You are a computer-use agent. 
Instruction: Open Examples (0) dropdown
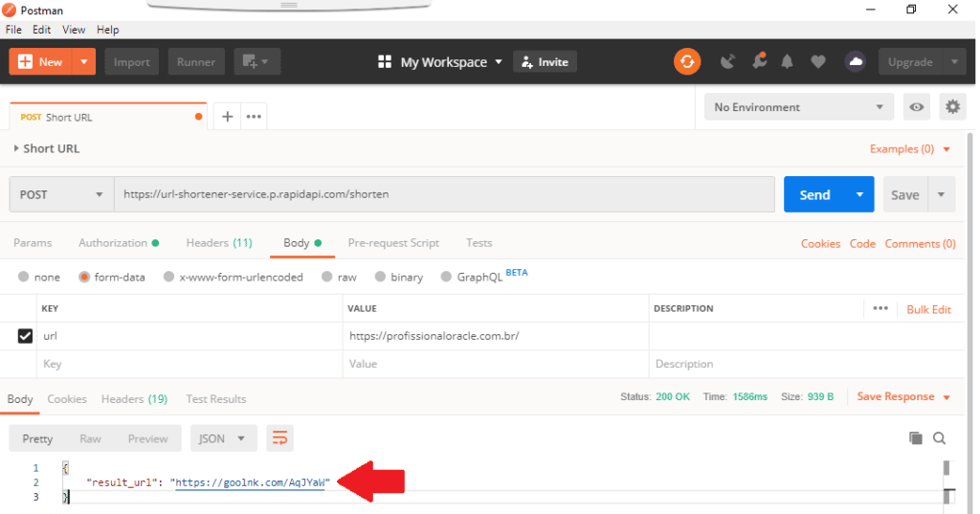[910, 148]
